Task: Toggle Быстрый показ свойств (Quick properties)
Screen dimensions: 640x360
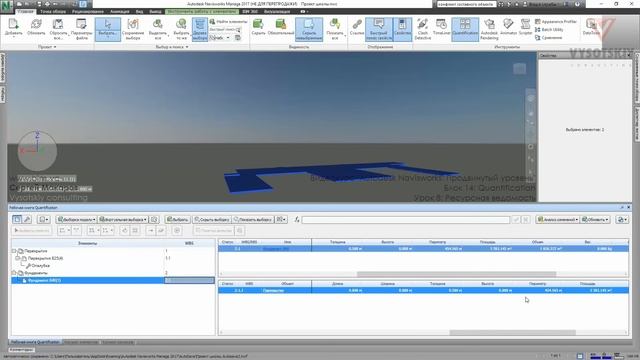Action: (x=379, y=29)
